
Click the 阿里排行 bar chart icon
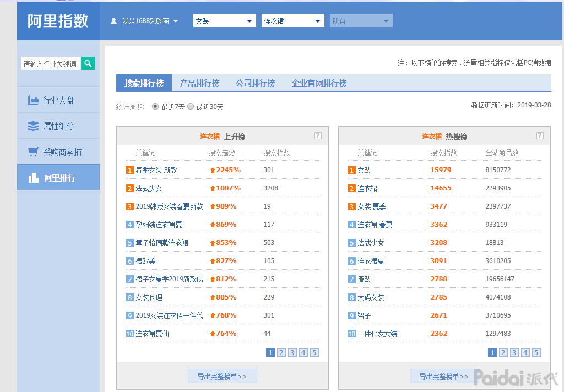coord(34,178)
